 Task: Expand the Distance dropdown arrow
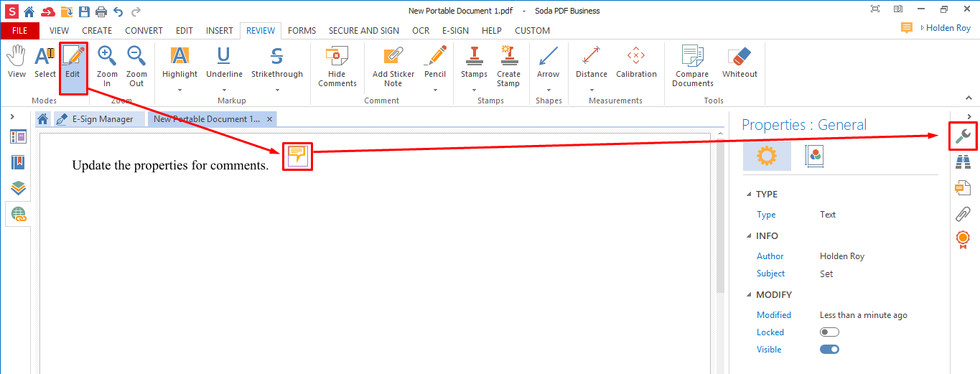coord(592,90)
